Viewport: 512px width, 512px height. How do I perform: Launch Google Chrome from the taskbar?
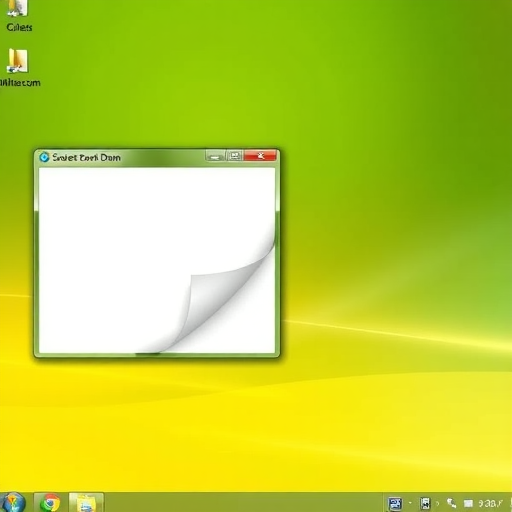pyautogui.click(x=50, y=503)
